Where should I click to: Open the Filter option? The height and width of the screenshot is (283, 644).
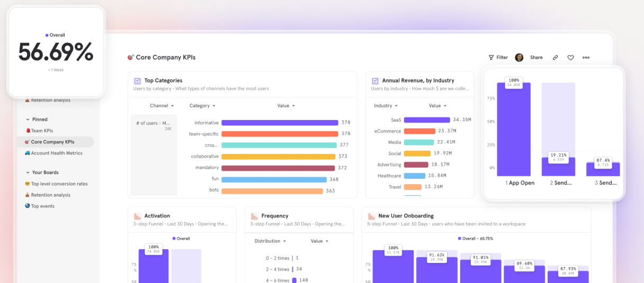pos(498,58)
